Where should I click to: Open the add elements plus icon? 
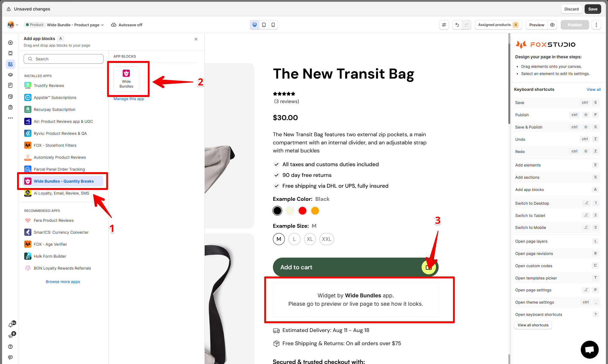point(10,43)
